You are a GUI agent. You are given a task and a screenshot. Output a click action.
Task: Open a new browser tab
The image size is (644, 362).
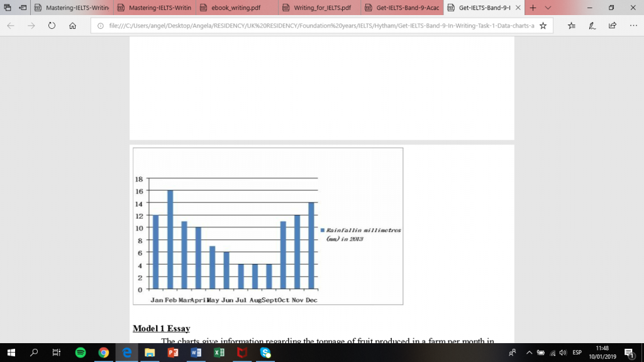tap(532, 8)
